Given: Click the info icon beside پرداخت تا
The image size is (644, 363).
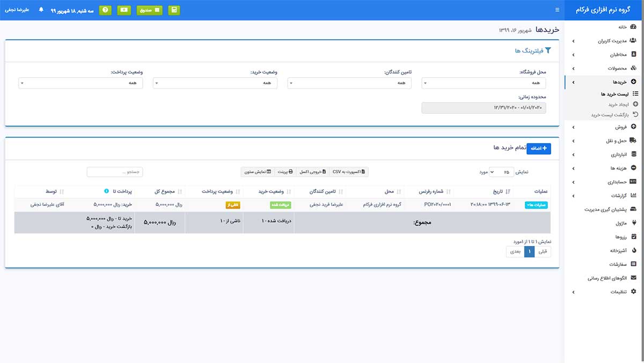Looking at the screenshot, I should pos(106,191).
